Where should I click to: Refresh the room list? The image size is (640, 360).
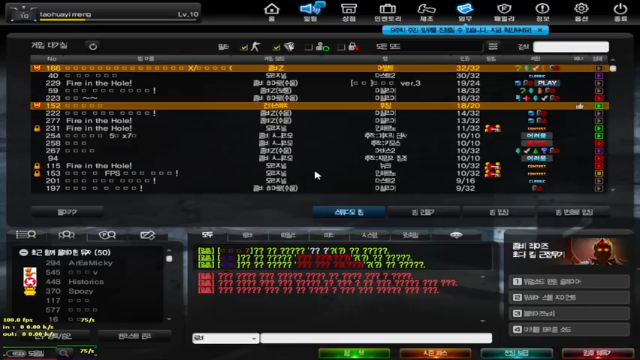click(93, 47)
